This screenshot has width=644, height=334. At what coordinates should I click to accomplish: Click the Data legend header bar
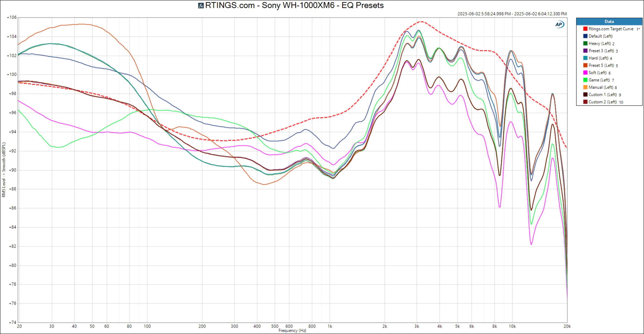pos(609,21)
